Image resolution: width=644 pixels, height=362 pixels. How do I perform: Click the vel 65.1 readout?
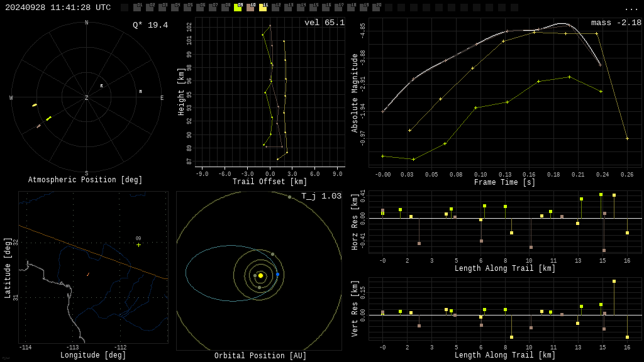(x=325, y=23)
